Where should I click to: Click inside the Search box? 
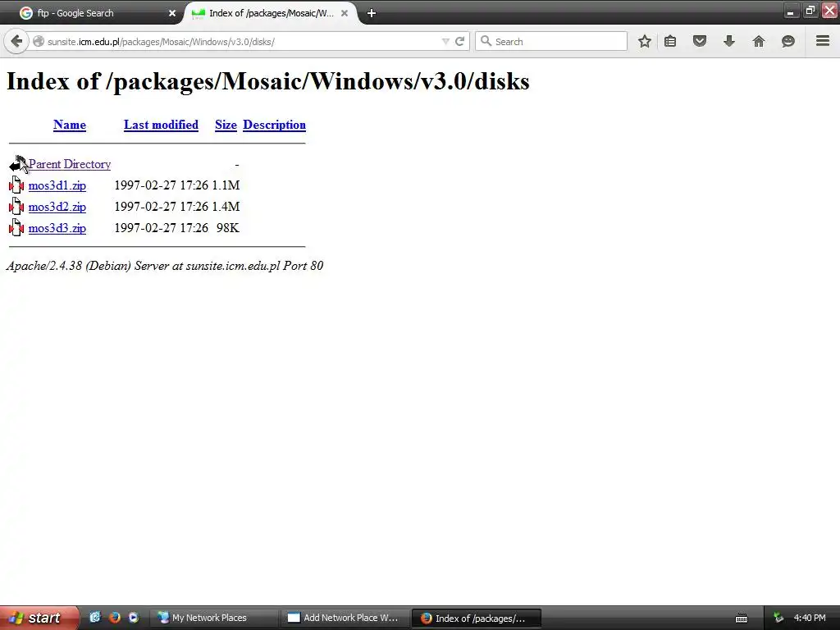tap(550, 41)
